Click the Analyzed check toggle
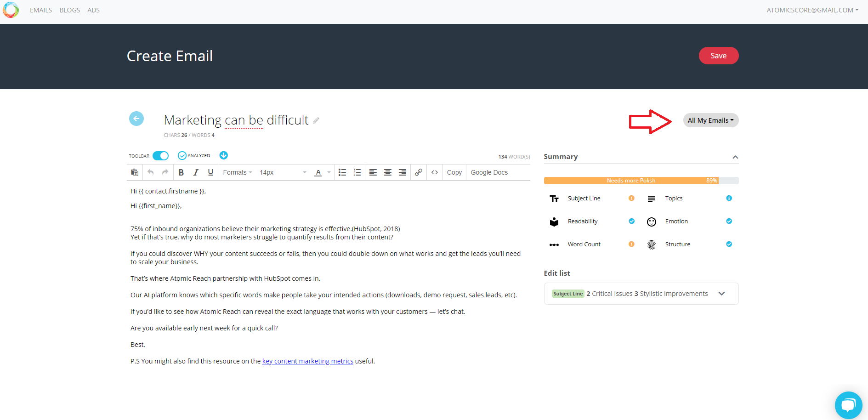Image resolution: width=868 pixels, height=420 pixels. click(x=182, y=155)
